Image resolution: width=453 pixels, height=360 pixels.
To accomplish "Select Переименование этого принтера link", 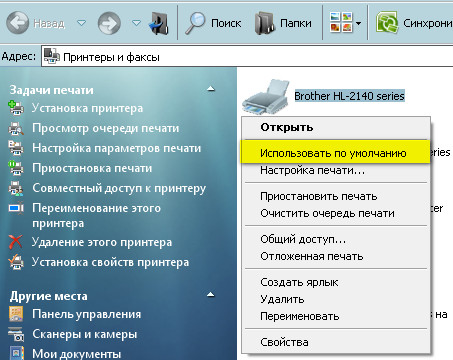I will click(x=96, y=216).
